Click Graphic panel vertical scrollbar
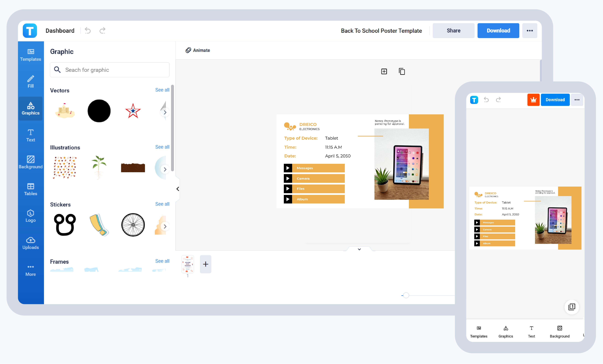The height and width of the screenshot is (364, 603). pyautogui.click(x=172, y=128)
